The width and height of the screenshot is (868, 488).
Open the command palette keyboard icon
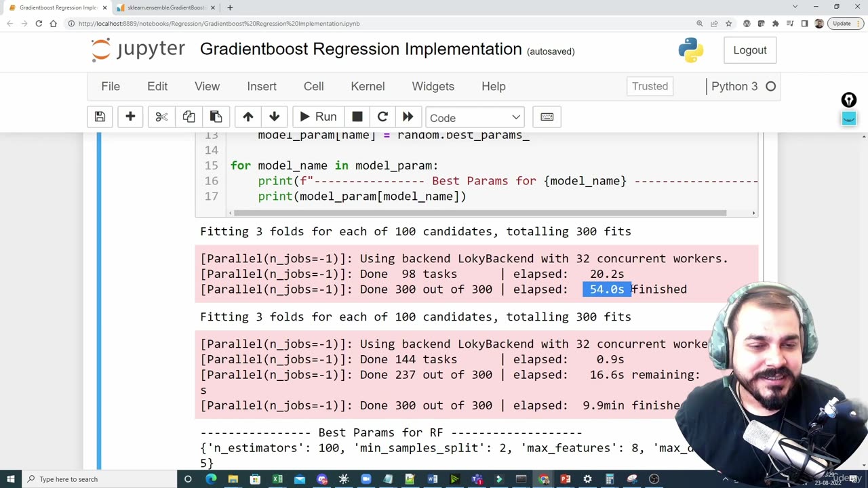point(547,117)
